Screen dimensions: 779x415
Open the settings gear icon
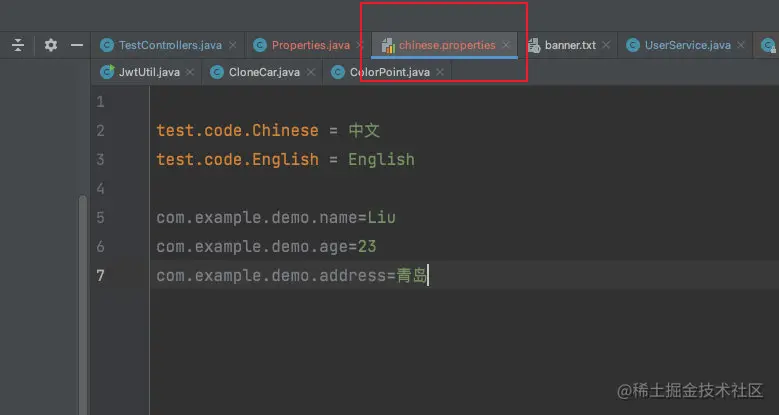tap(51, 45)
